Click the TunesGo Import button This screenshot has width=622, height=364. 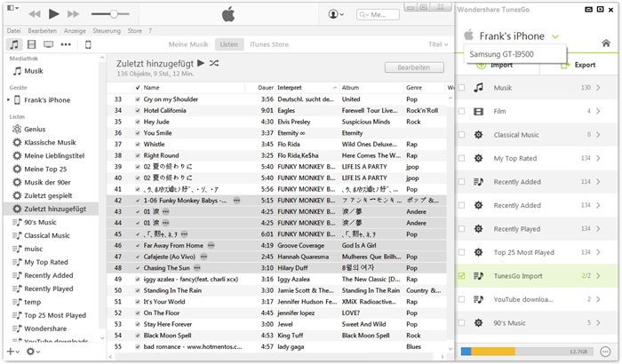pos(495,65)
